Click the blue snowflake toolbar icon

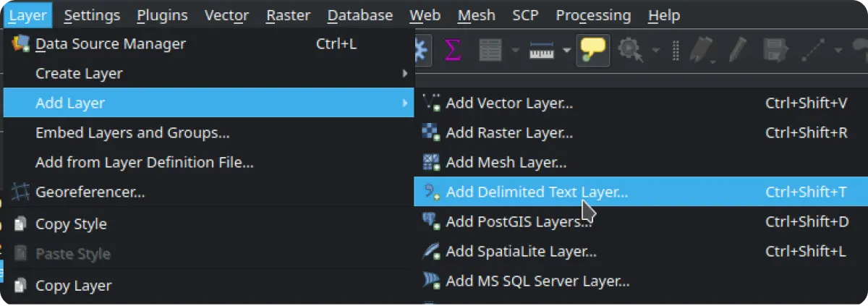420,51
